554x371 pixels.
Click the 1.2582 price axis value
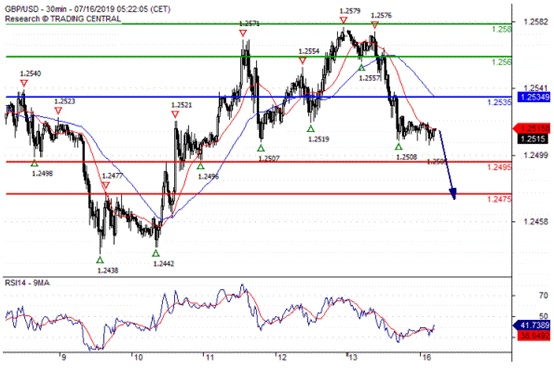[536, 22]
